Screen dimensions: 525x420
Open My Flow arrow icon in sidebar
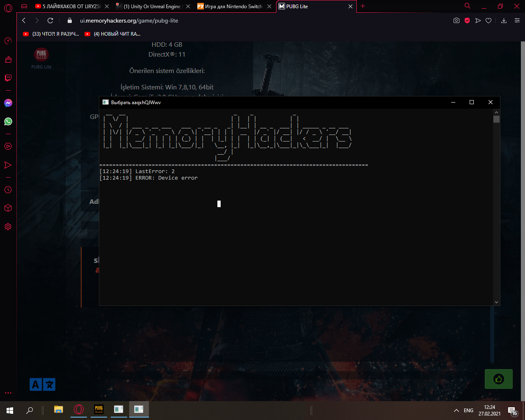point(8,165)
